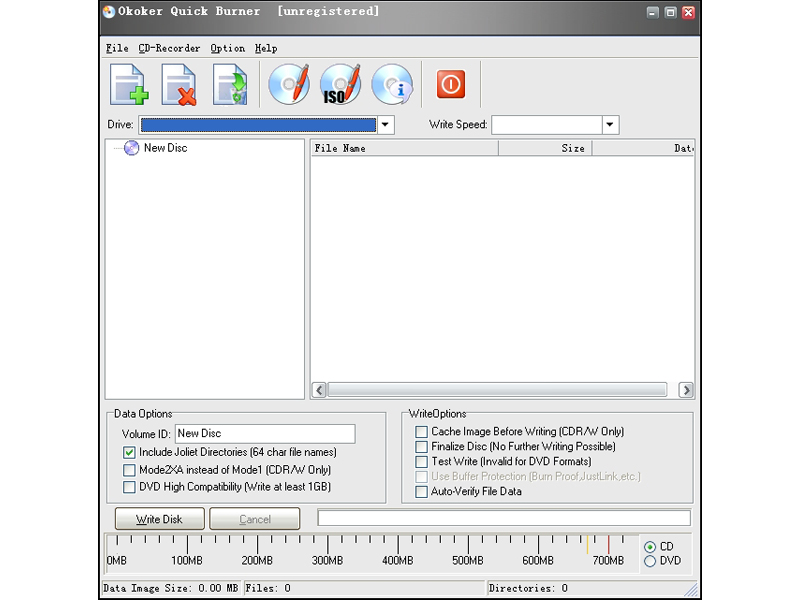Maximize the Okoker Quick Burner window
Screen dimensions: 800x600
pos(670,13)
